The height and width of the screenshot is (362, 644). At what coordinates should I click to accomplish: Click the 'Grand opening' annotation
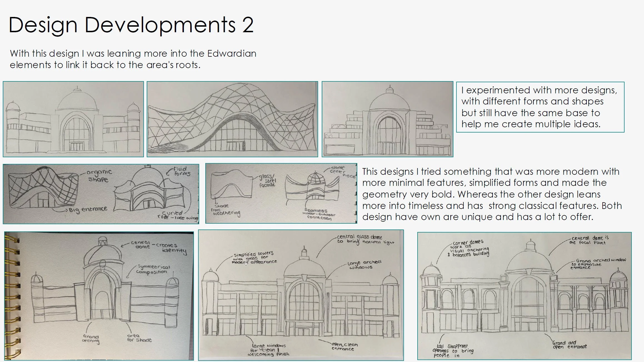click(91, 339)
